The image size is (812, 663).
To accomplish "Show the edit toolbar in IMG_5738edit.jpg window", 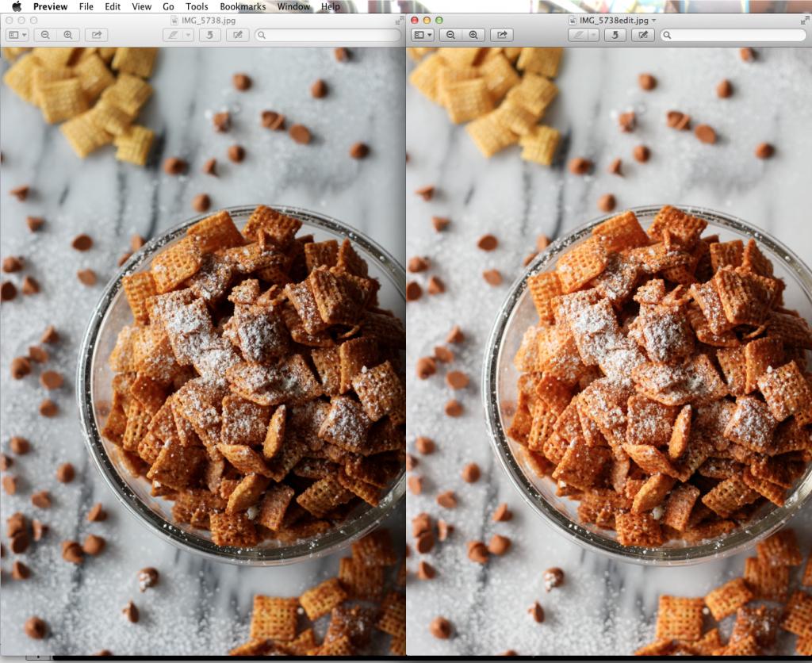I will pyautogui.click(x=643, y=35).
